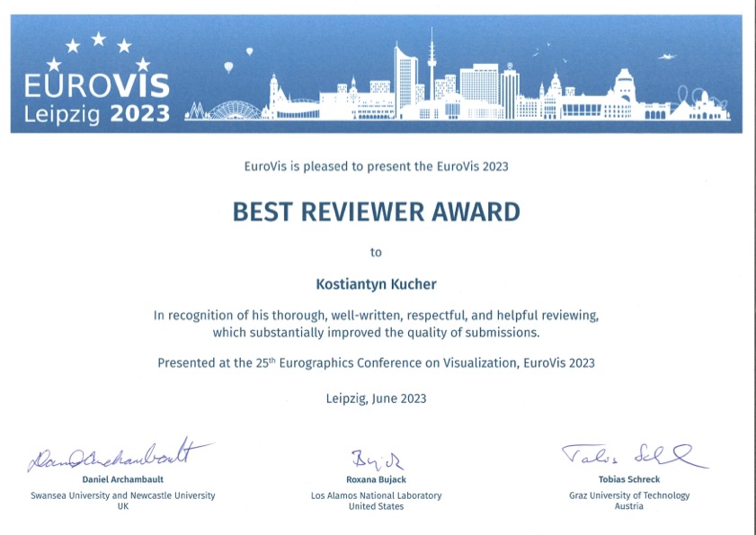Screen dimensions: 756x535
Task: Click the "BEST REVIEWER AWARD" heading
Action: point(376,212)
